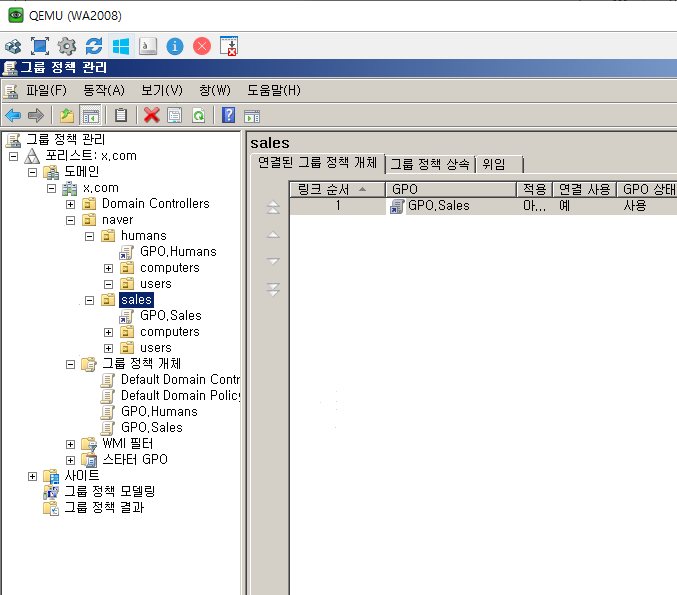This screenshot has height=595, width=677.
Task: Click the QEMU refresh arrows icon
Action: (x=94, y=46)
